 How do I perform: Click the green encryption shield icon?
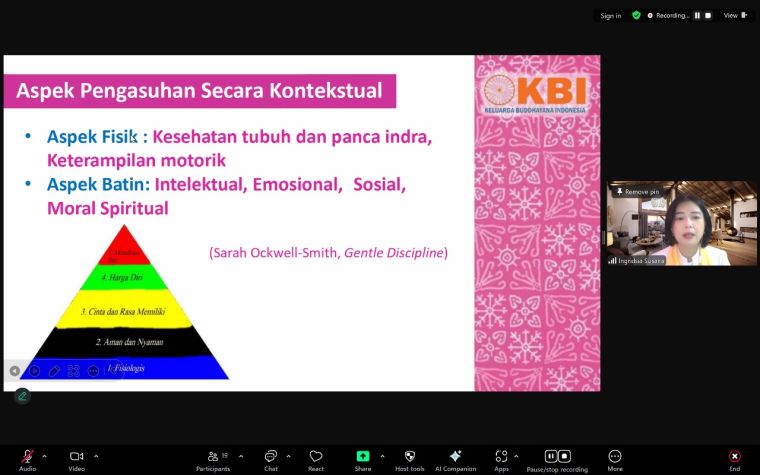point(636,15)
